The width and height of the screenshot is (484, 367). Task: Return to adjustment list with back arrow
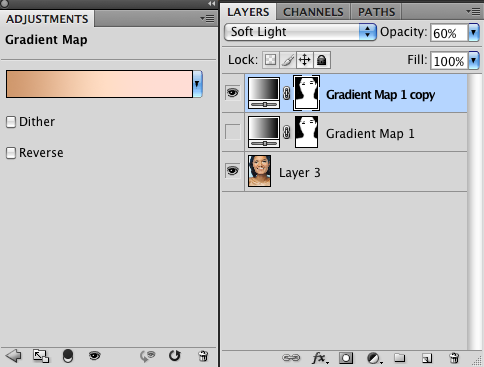(14, 356)
